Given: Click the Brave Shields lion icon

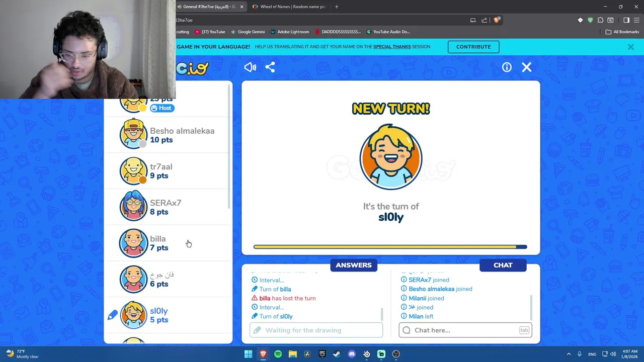Looking at the screenshot, I should pyautogui.click(x=497, y=20).
